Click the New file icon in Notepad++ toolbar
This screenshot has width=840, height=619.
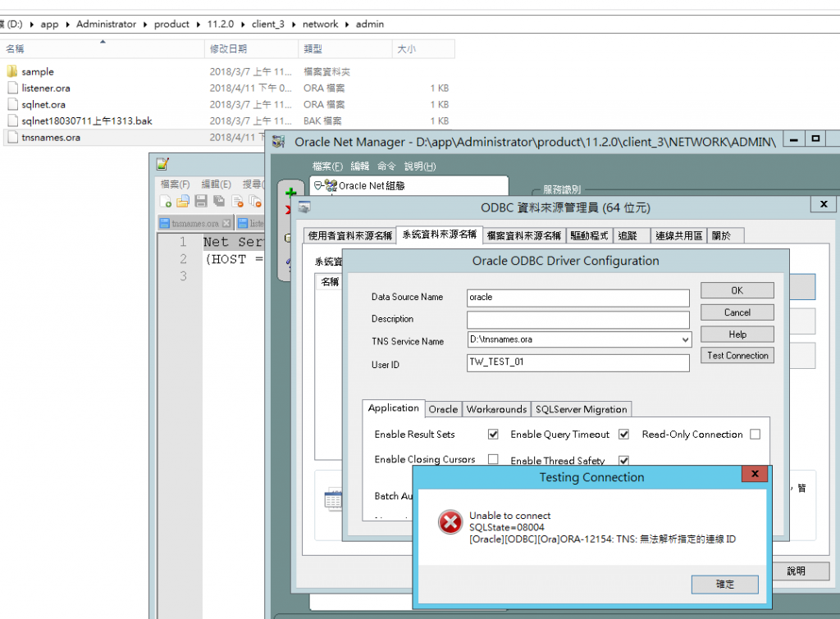tap(166, 202)
